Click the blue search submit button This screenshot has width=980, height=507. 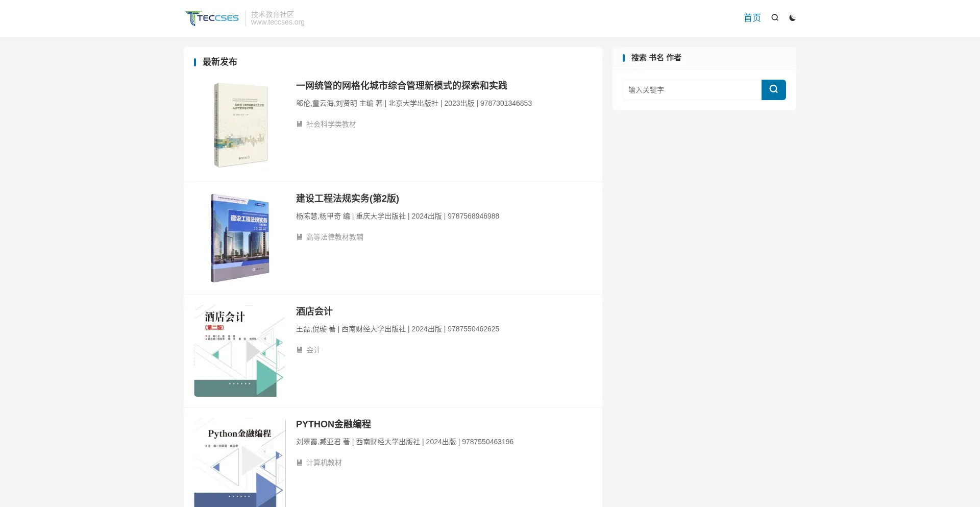point(773,90)
